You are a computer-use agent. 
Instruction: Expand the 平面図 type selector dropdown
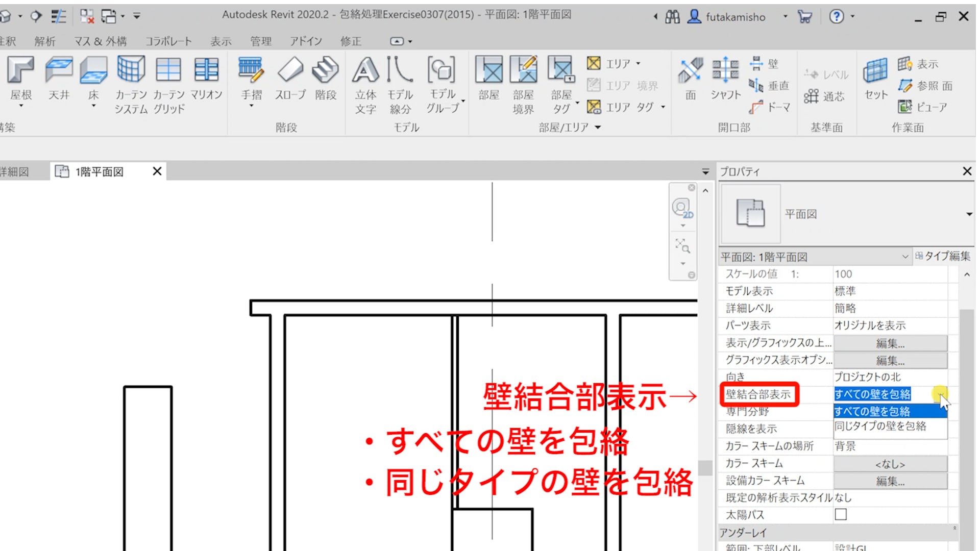[969, 214]
